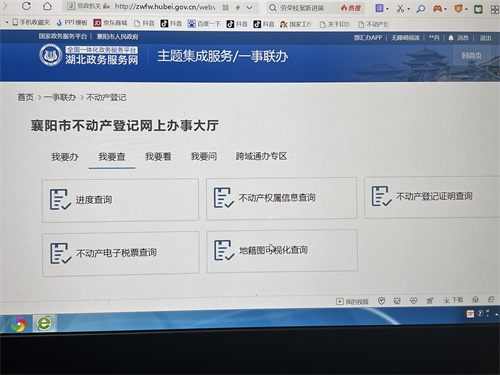Click 不动产登记 in the breadcrumb
Screen dimensions: 500x375
click(x=106, y=97)
